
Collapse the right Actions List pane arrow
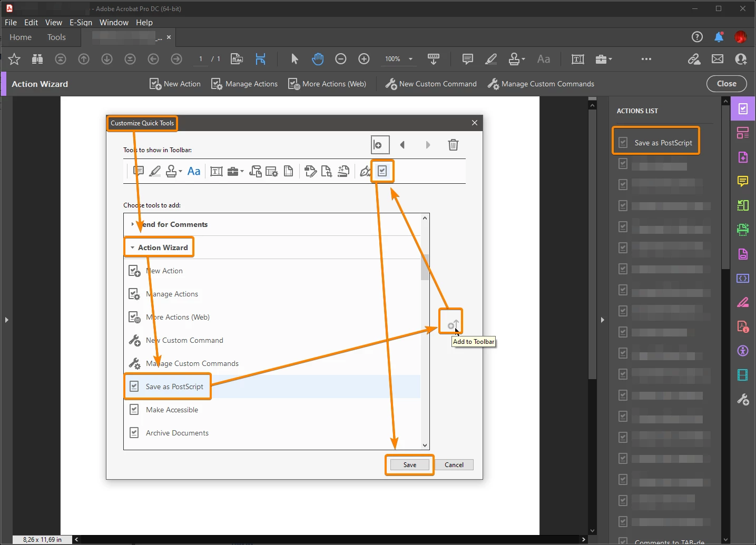point(603,320)
